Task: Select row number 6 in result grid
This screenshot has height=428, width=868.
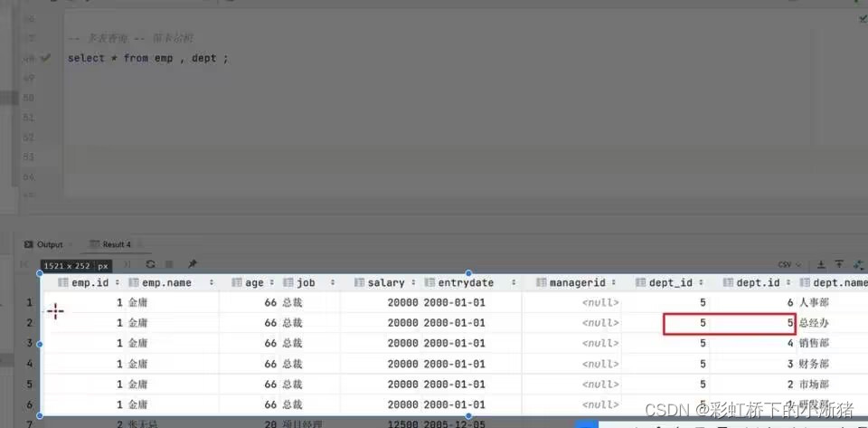Action: [29, 404]
